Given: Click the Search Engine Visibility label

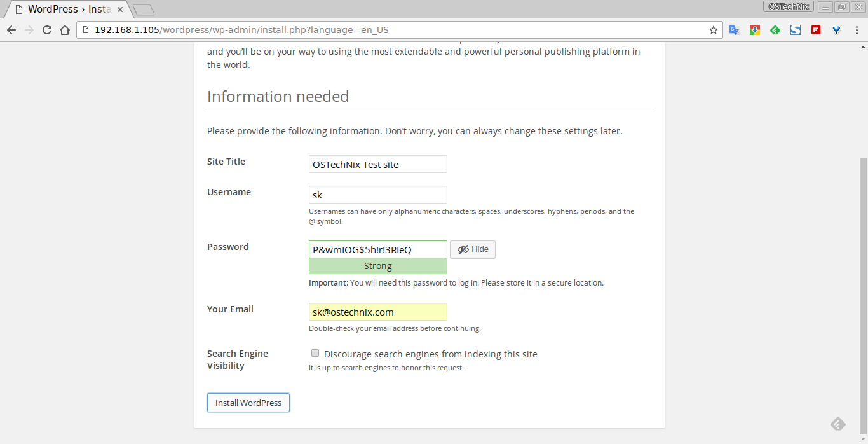Looking at the screenshot, I should tap(238, 359).
